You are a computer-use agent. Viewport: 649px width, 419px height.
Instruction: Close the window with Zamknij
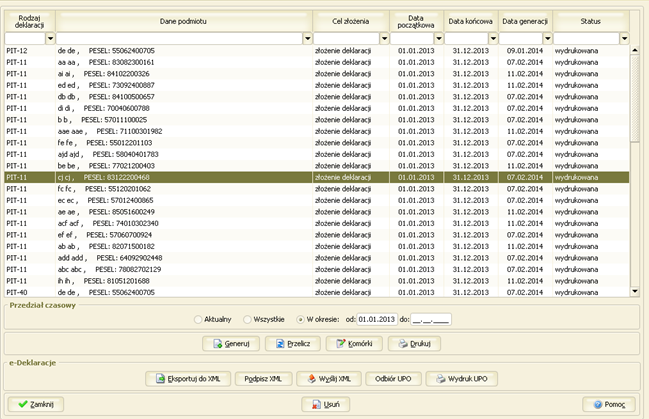pos(36,404)
